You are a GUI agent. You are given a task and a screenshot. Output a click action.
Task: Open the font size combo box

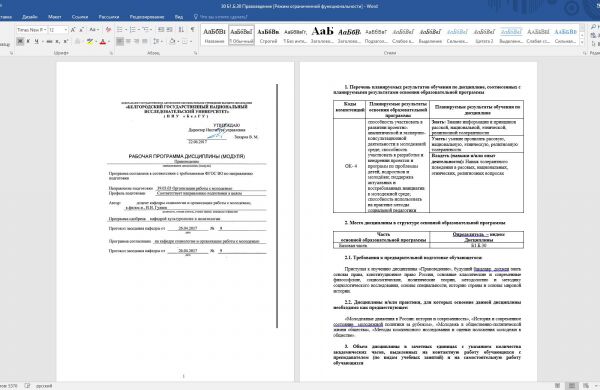pos(58,29)
